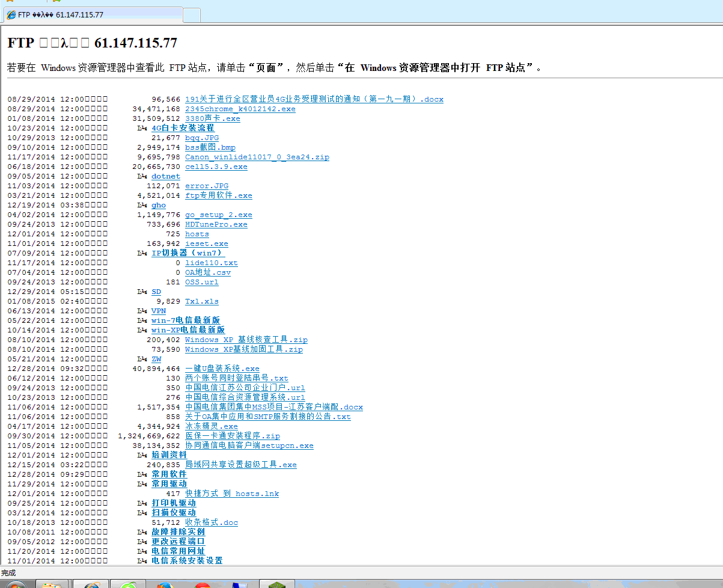
Task: Download 局域网共享设置超级工具.exe
Action: tap(241, 465)
